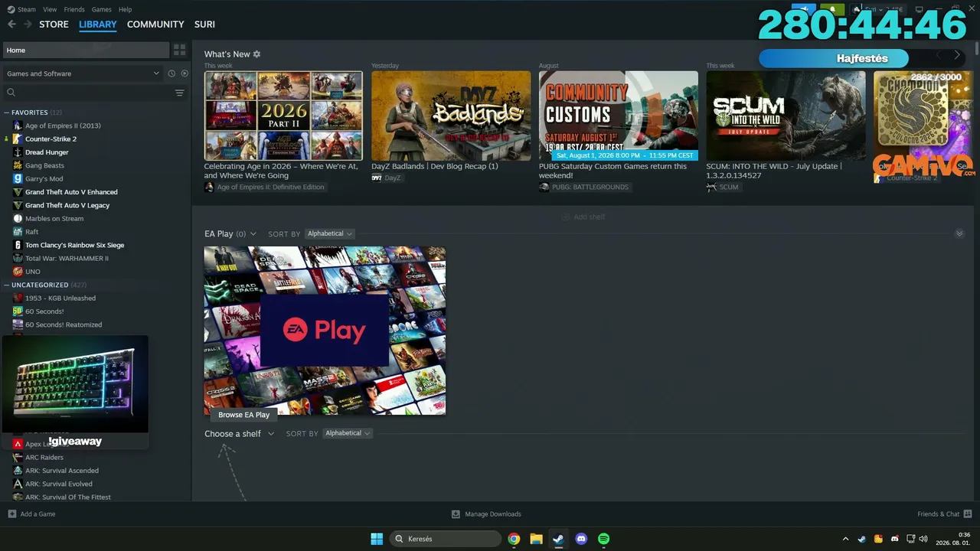Open the Games menu
This screenshot has height=551, width=980.
[x=101, y=9]
